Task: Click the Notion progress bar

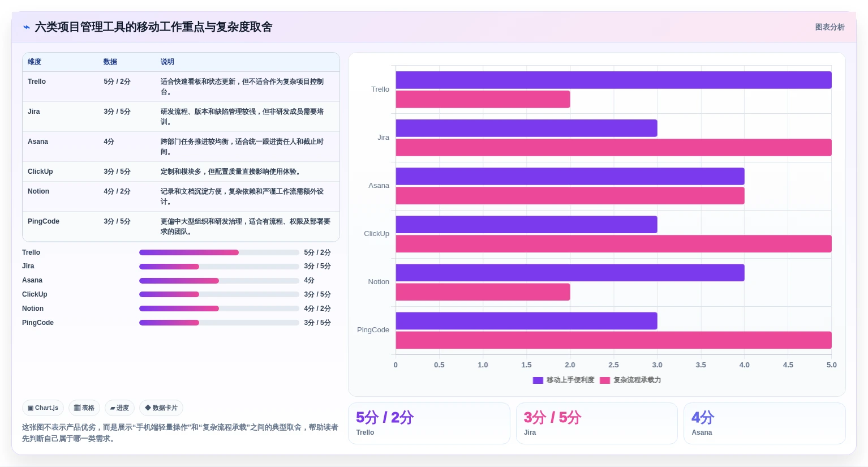Action: (219, 309)
